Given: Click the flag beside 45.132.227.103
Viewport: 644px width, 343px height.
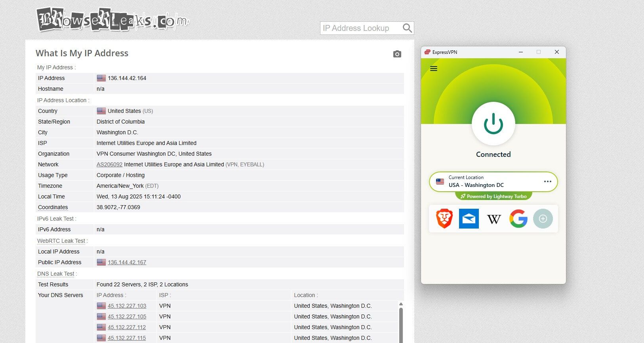Looking at the screenshot, I should pyautogui.click(x=101, y=306).
